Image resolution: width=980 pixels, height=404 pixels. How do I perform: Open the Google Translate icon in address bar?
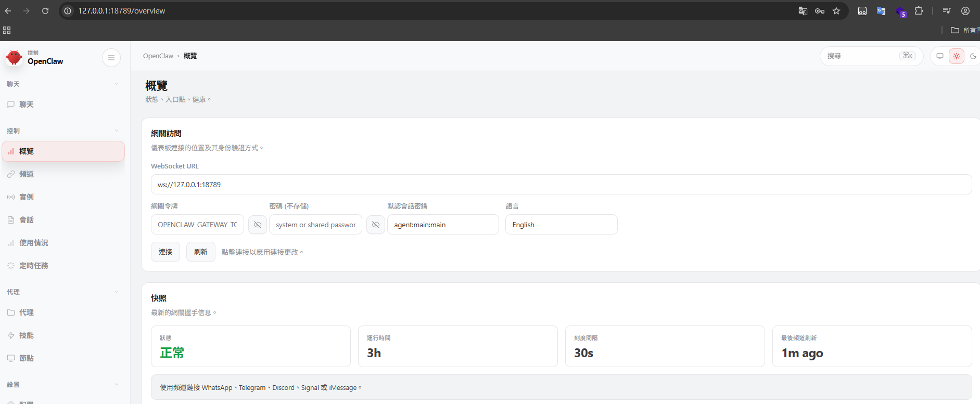coord(803,11)
